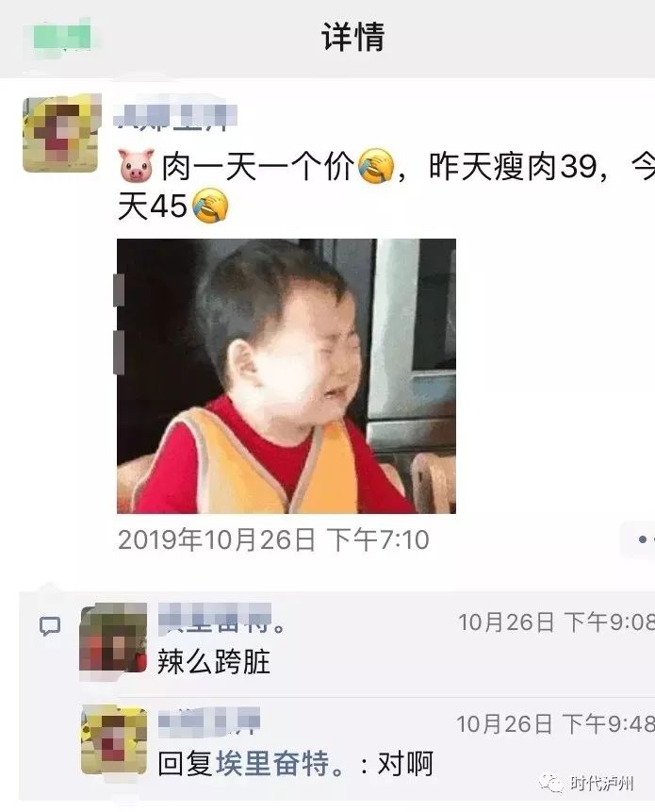Open the crying baby image

click(x=287, y=376)
